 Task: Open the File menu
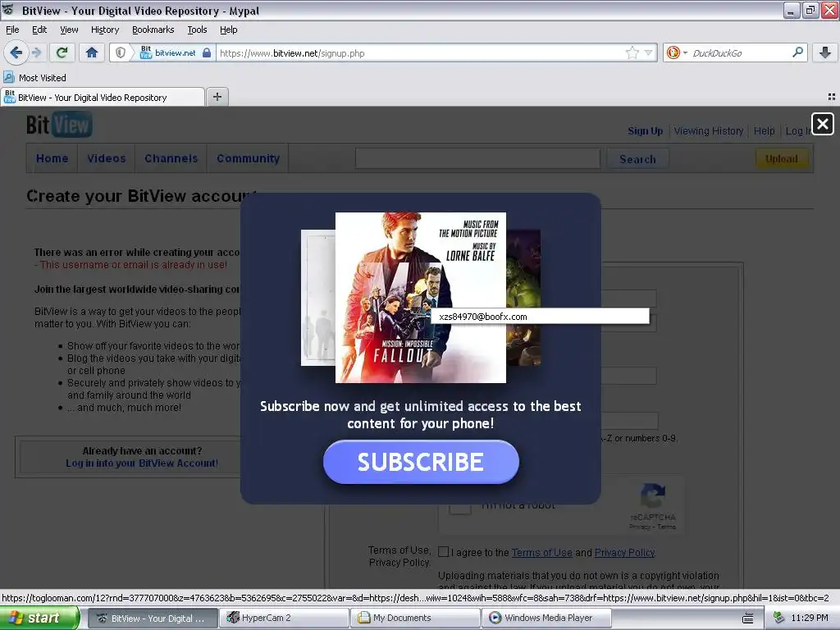pos(12,30)
